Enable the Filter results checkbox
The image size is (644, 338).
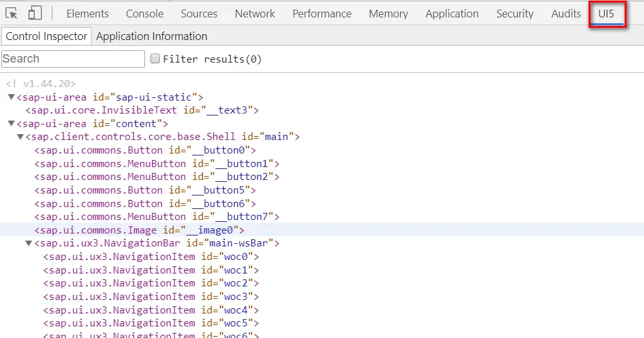click(x=155, y=59)
